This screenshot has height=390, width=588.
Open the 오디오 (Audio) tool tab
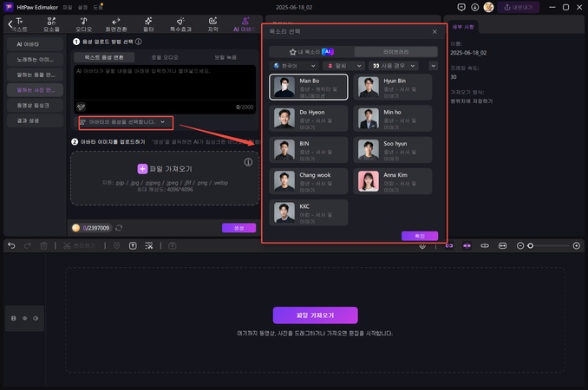coord(83,25)
